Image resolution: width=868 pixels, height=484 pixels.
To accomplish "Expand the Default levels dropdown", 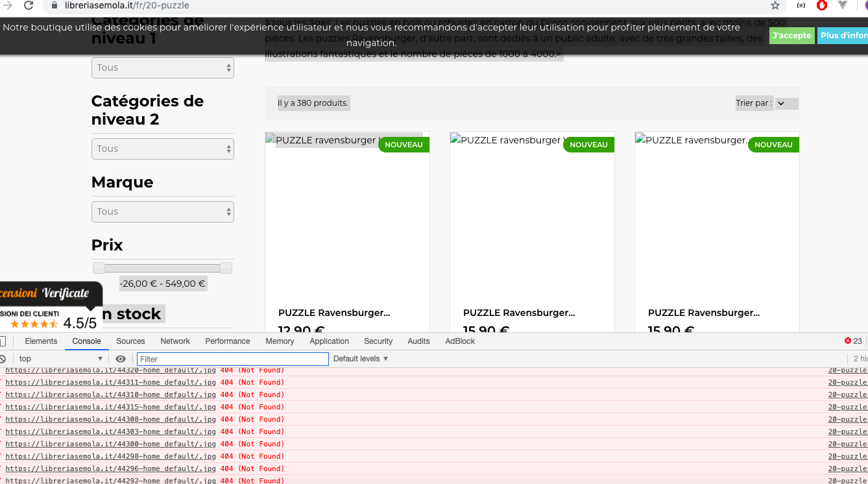I will point(361,359).
